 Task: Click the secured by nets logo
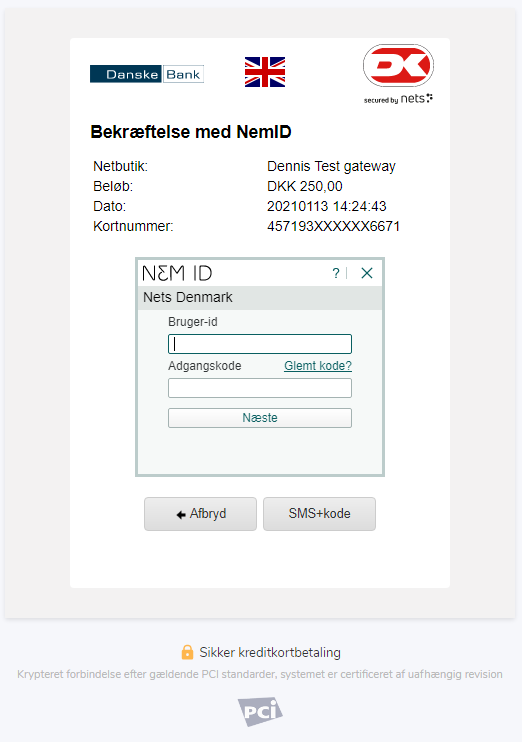coord(398,99)
